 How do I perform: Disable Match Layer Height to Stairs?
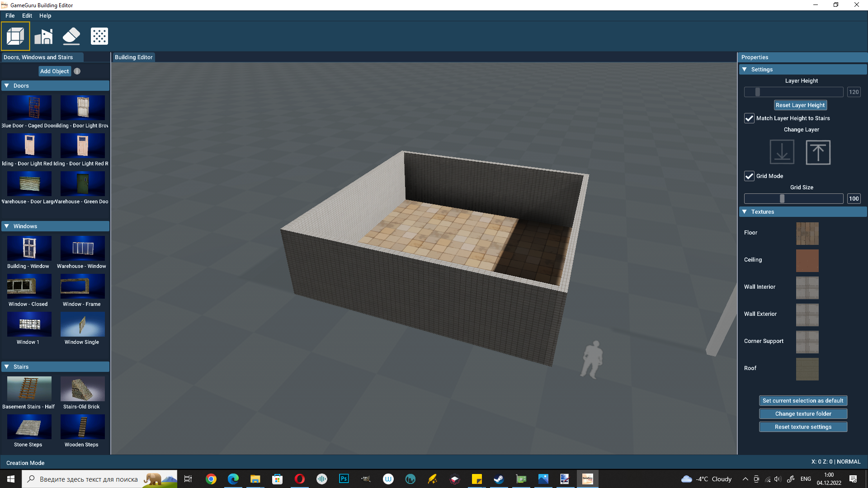pos(749,118)
